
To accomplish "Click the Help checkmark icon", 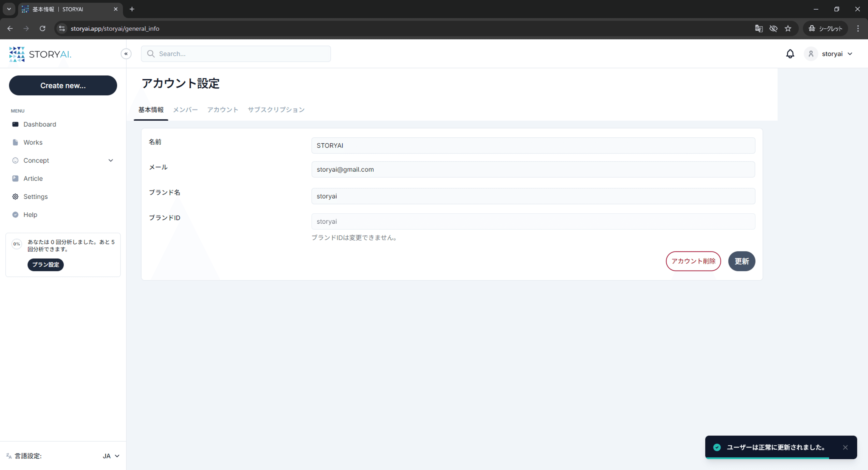I will click(16, 215).
